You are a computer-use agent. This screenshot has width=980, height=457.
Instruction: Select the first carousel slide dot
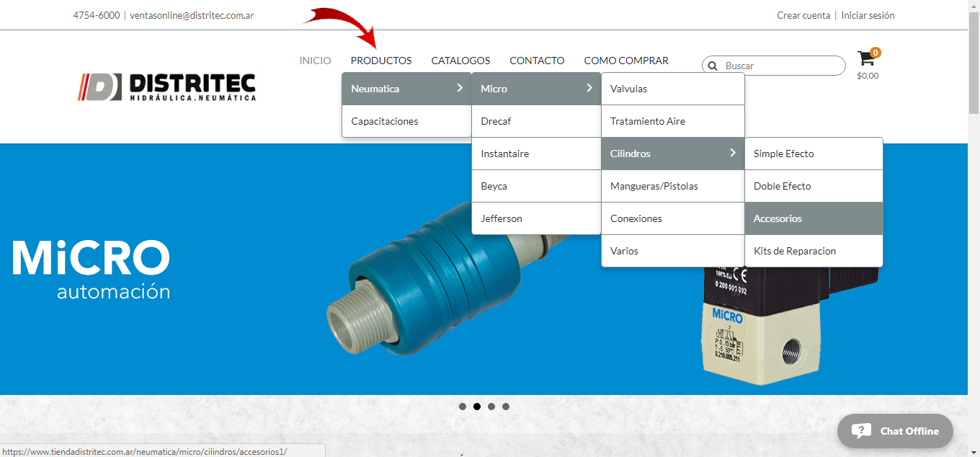coord(463,407)
